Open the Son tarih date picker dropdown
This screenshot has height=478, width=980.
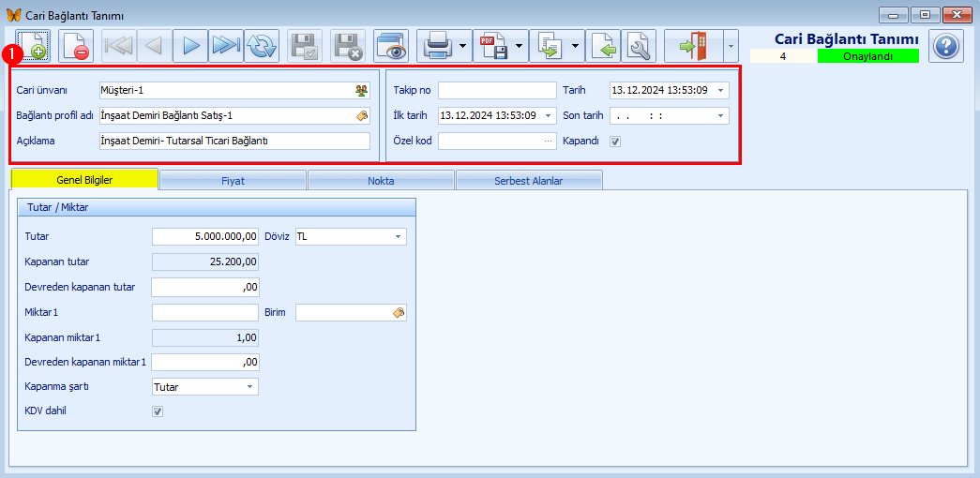tap(720, 115)
